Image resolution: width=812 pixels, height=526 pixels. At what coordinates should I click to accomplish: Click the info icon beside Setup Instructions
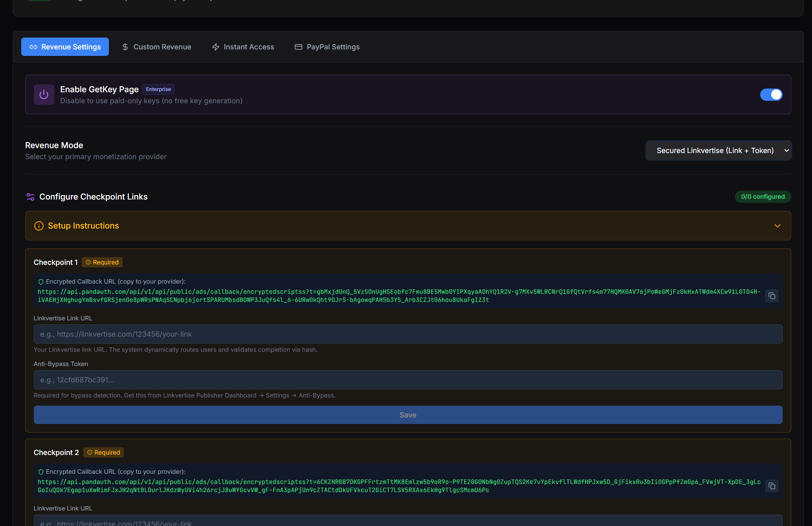(x=39, y=226)
